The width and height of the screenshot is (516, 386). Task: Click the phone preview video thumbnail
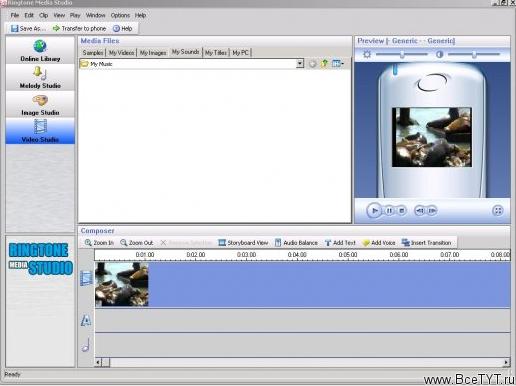click(432, 137)
